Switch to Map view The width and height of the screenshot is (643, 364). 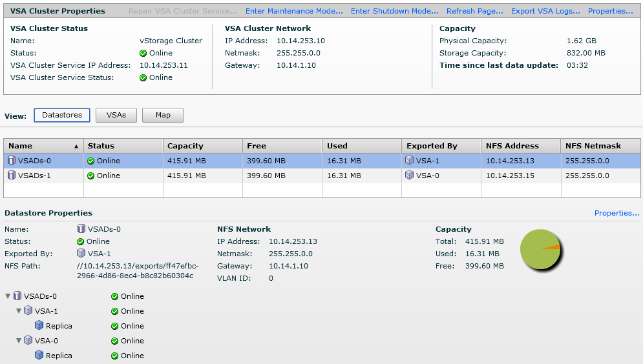pyautogui.click(x=163, y=115)
